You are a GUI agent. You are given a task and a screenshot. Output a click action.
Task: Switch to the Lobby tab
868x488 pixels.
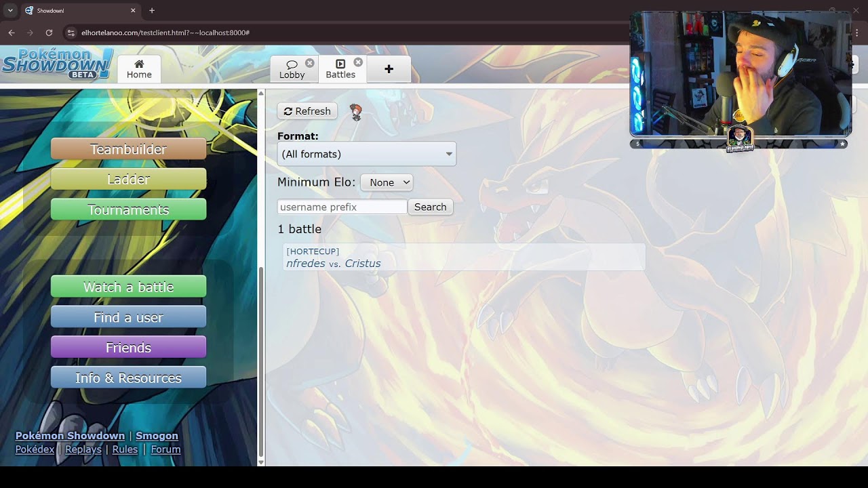pyautogui.click(x=292, y=69)
